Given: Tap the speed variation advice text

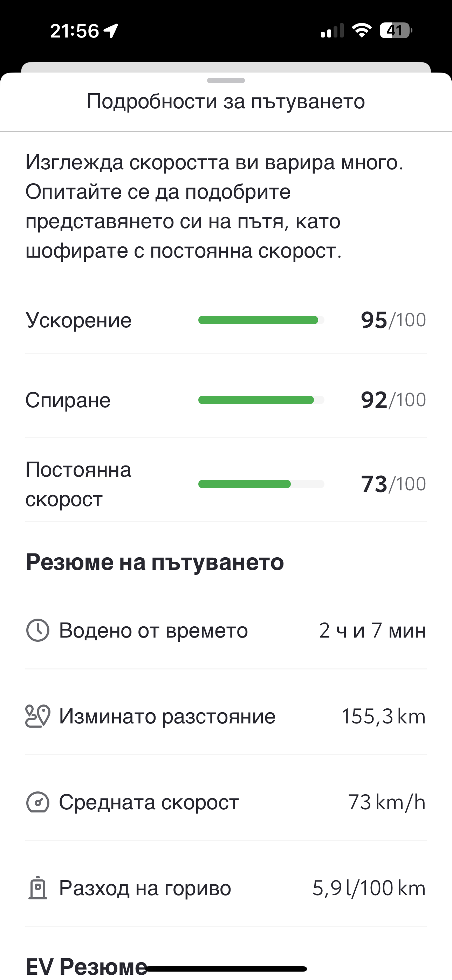Looking at the screenshot, I should click(x=214, y=206).
